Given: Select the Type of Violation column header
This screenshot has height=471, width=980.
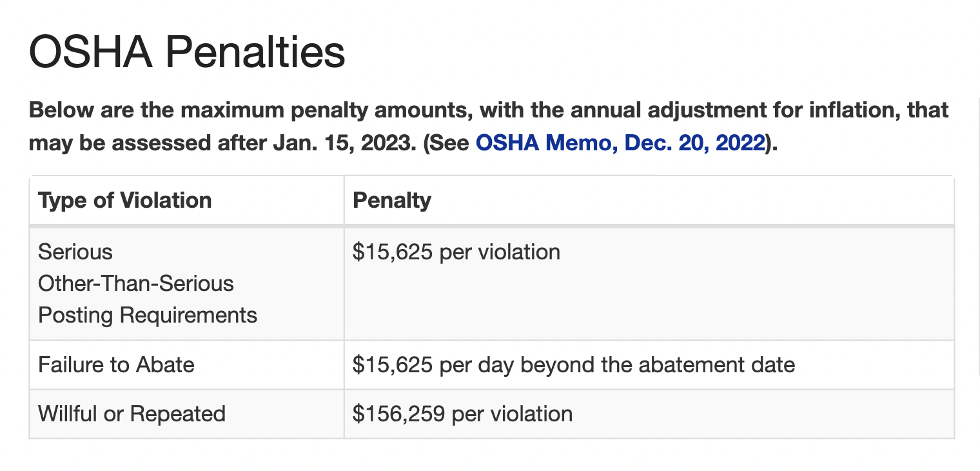Looking at the screenshot, I should tap(125, 200).
